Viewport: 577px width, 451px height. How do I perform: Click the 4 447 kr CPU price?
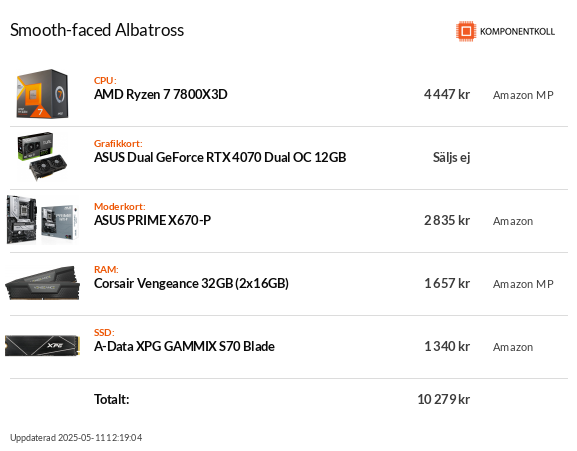(447, 95)
